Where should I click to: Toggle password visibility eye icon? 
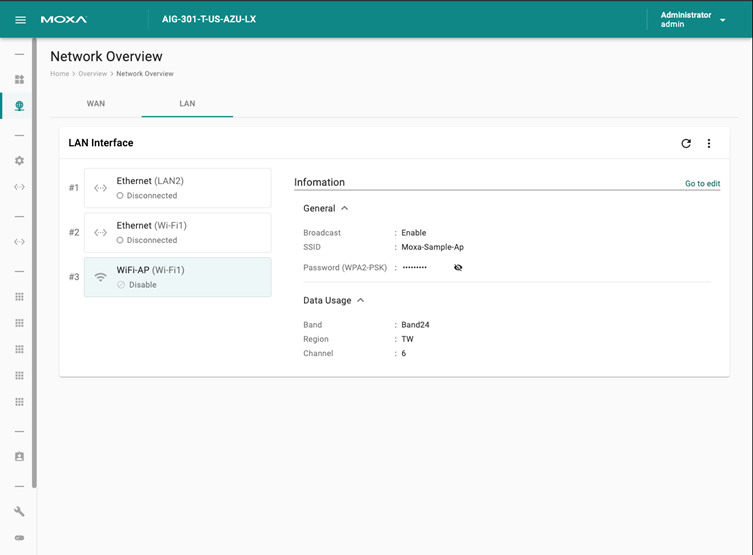coord(458,267)
